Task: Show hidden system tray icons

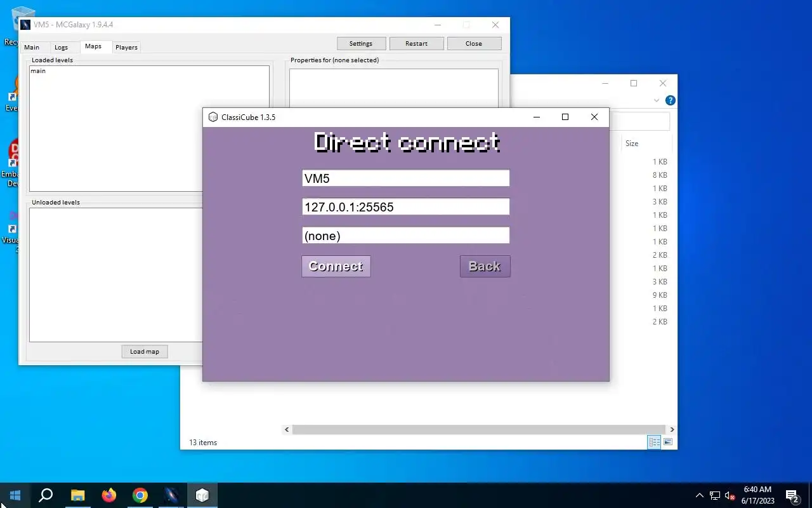Action: click(700, 495)
